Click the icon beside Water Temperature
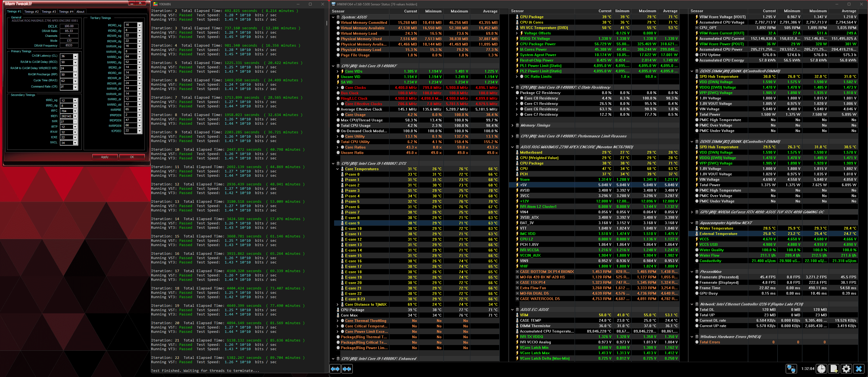This screenshot has width=868, height=377. coord(697,228)
